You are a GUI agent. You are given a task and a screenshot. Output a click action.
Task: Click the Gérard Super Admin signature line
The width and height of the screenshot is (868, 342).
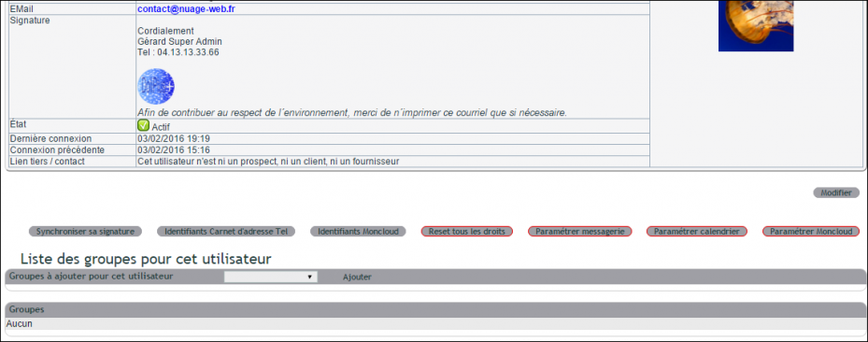179,41
